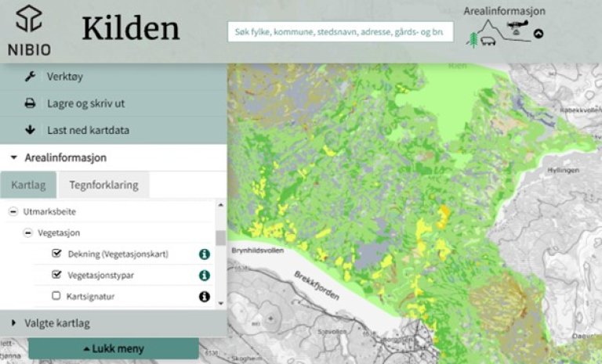Click the NIBIO logo
Image resolution: width=602 pixels, height=364 pixels.
point(29,31)
